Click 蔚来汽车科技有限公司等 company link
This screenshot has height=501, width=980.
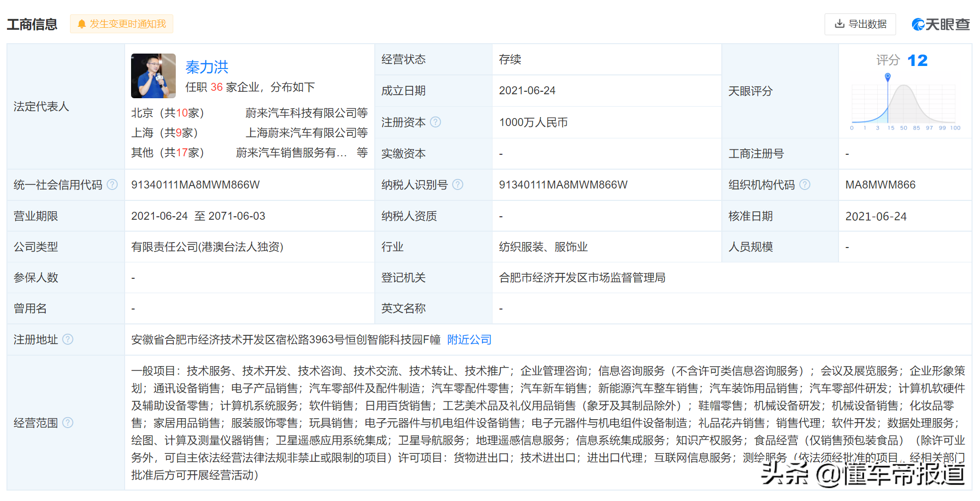[x=306, y=113]
